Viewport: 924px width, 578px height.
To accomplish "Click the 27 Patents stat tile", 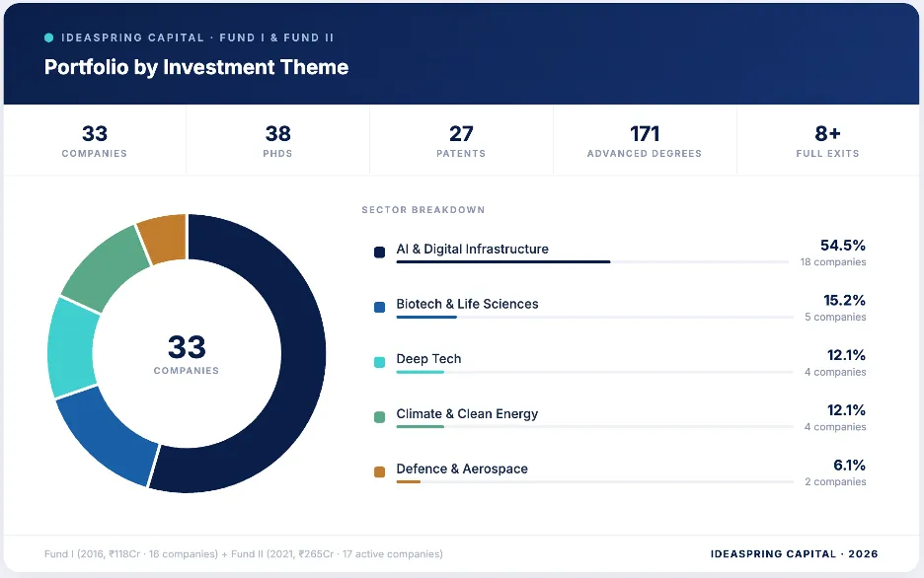I will (x=461, y=141).
